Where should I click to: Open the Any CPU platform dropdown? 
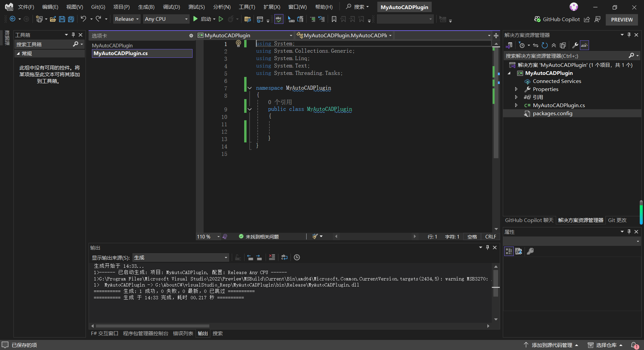[x=166, y=19]
